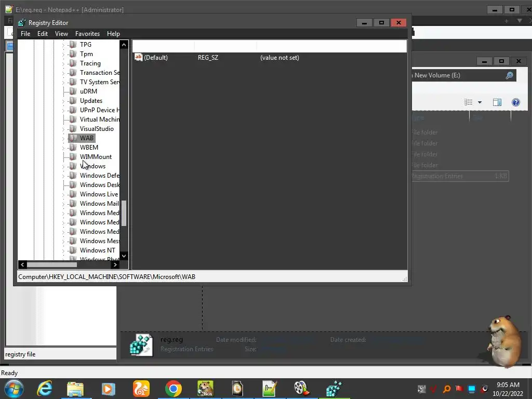
Task: Open UC Browser from taskbar
Action: click(x=141, y=389)
